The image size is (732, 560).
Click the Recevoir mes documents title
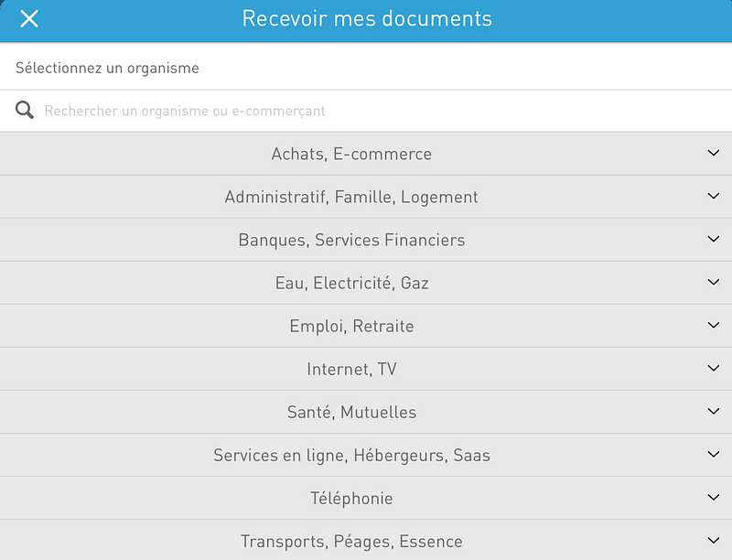(367, 18)
